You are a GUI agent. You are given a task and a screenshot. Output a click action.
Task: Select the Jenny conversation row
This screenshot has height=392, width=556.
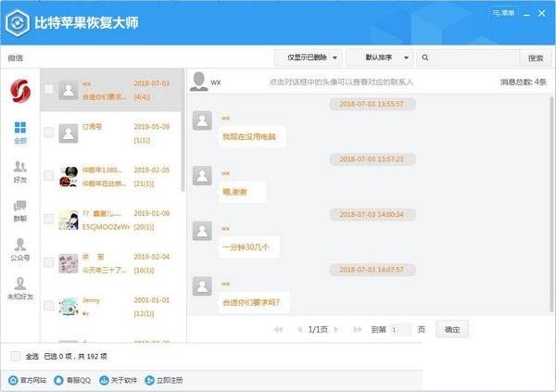pyautogui.click(x=111, y=307)
